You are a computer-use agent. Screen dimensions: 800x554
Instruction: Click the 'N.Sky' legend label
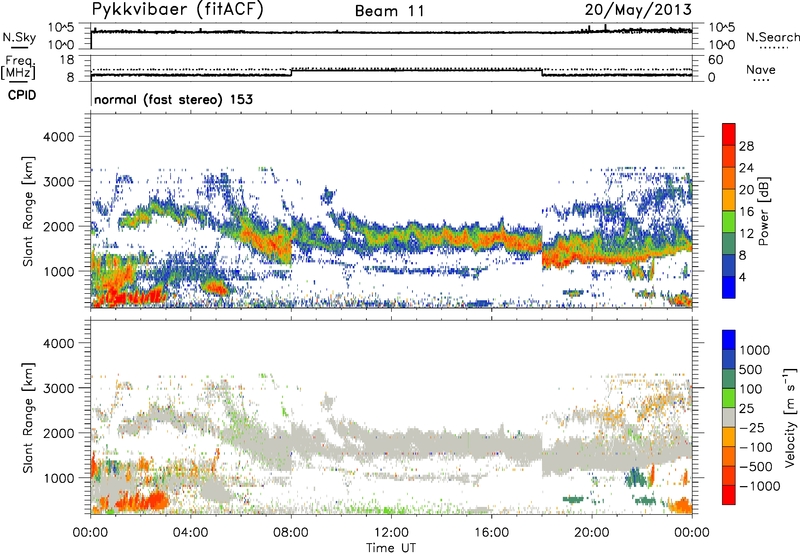pos(19,37)
